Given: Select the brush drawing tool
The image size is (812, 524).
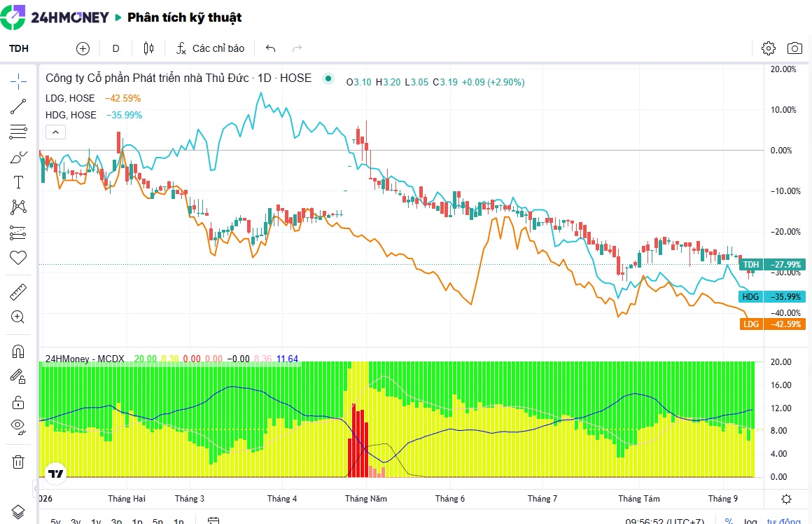Looking at the screenshot, I should click(x=18, y=157).
